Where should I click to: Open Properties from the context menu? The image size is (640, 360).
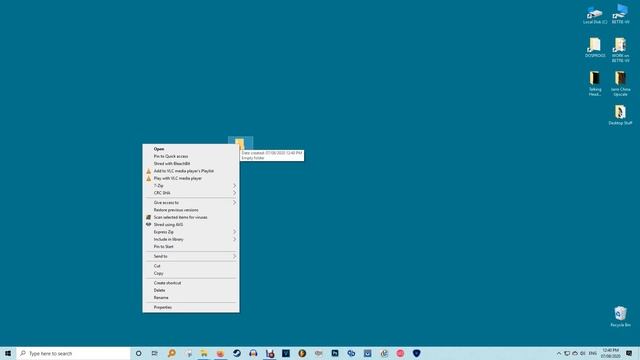[x=191, y=307]
